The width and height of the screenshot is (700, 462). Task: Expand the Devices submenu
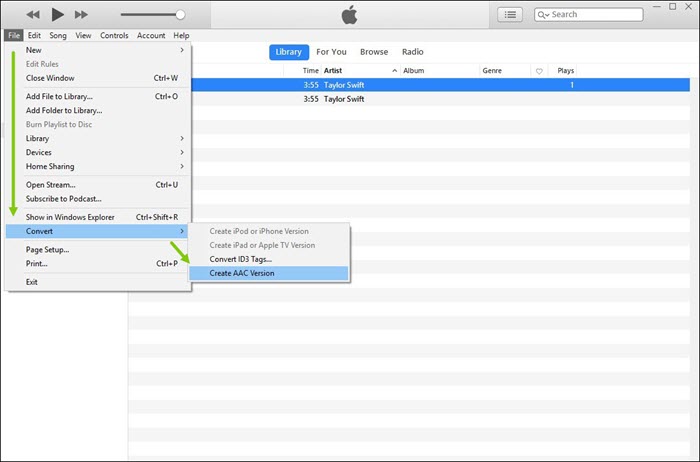pos(98,152)
